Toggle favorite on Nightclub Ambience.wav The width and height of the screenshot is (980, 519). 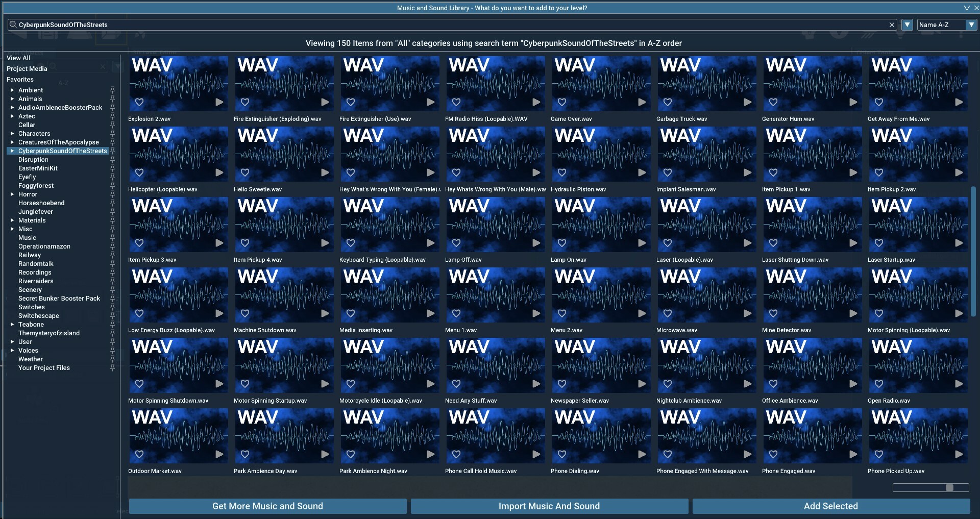(x=668, y=384)
